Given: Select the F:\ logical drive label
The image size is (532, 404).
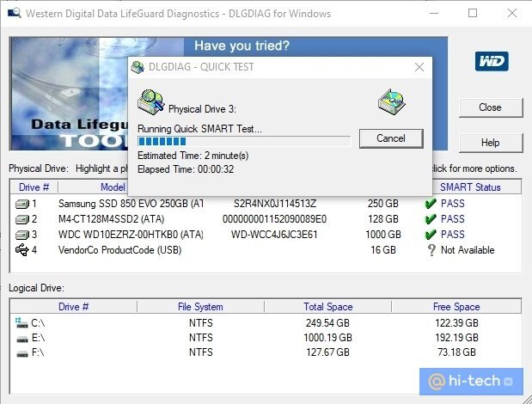Looking at the screenshot, I should [38, 352].
